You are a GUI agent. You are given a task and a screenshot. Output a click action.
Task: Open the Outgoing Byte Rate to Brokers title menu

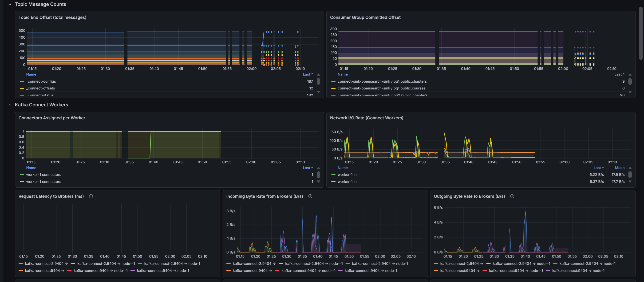pos(469,196)
